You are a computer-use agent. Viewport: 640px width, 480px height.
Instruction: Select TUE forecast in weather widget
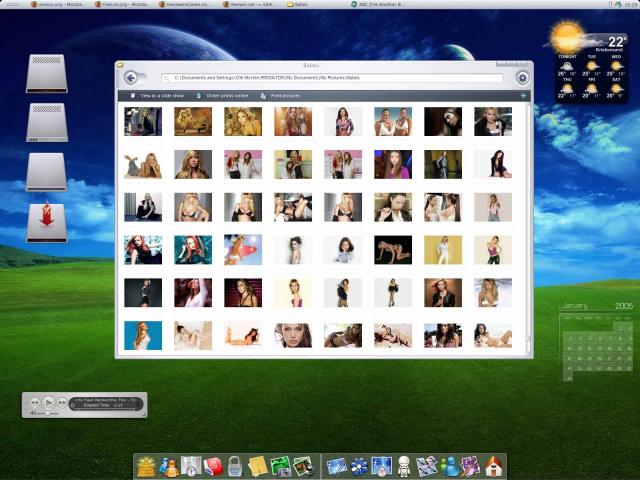pos(591,65)
